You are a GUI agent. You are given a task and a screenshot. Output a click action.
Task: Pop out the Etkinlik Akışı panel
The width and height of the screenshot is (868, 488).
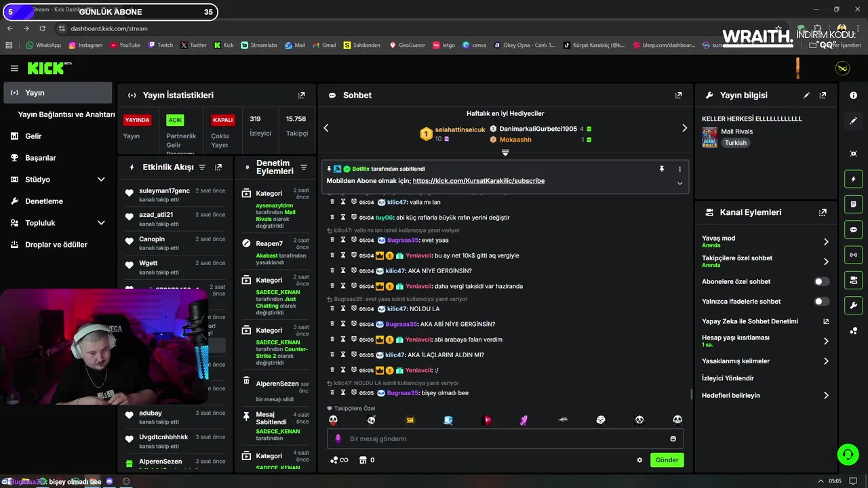(218, 167)
